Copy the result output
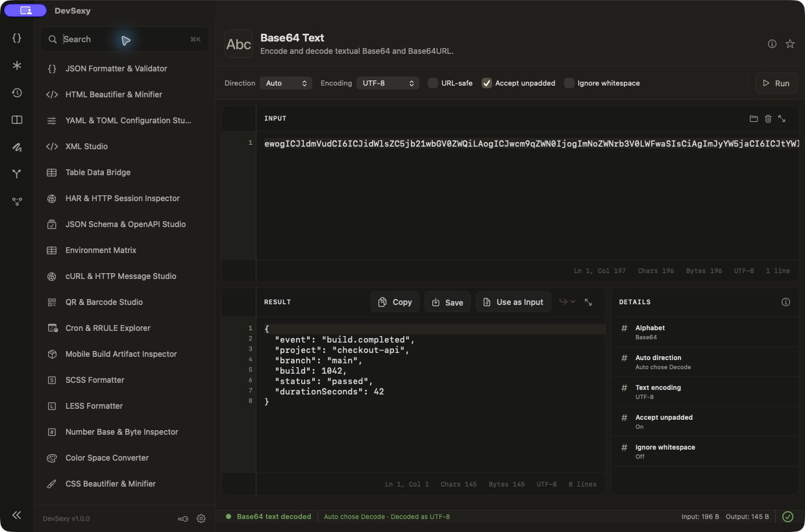805x532 pixels. [x=395, y=302]
